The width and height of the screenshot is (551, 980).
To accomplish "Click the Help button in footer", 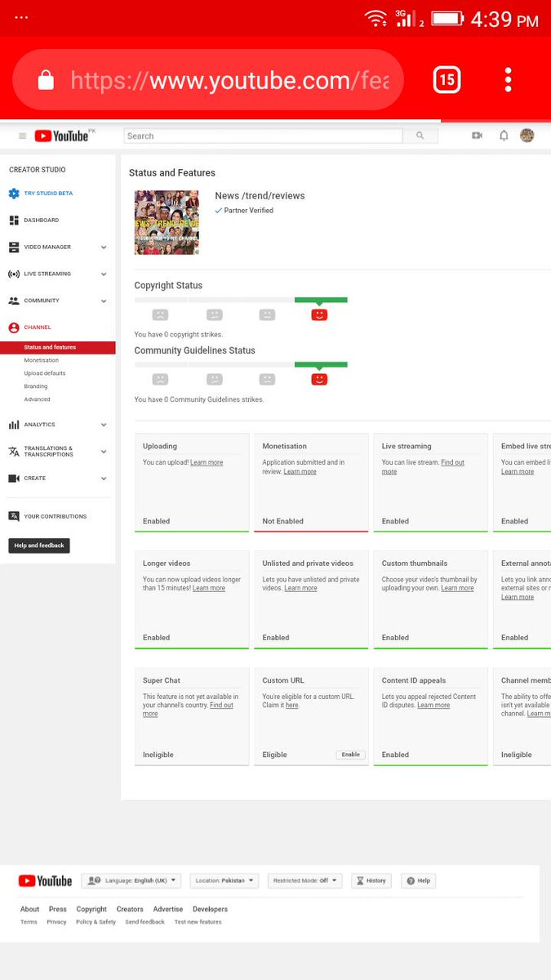I will tap(418, 880).
